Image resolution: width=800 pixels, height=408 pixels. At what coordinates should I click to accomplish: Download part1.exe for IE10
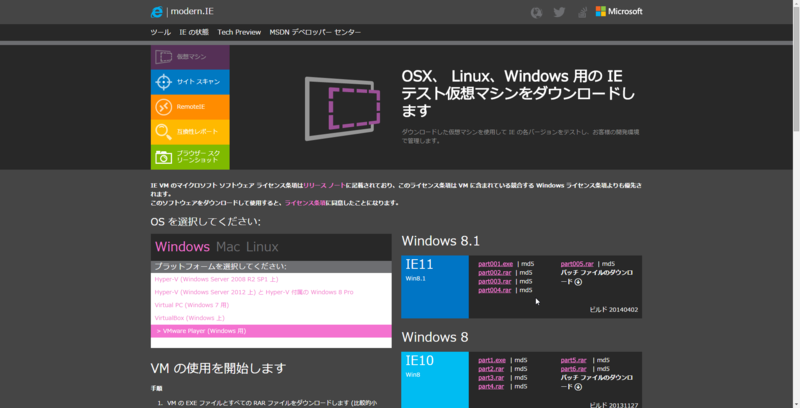pos(492,360)
